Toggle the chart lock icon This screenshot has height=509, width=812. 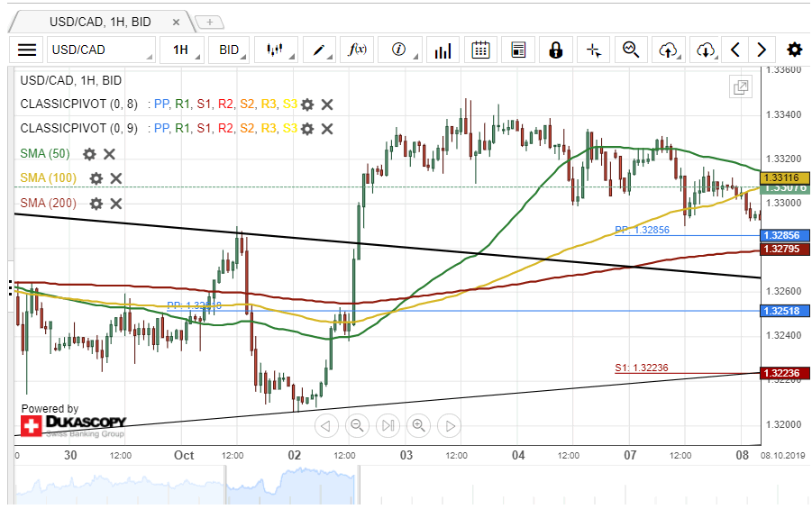click(556, 50)
